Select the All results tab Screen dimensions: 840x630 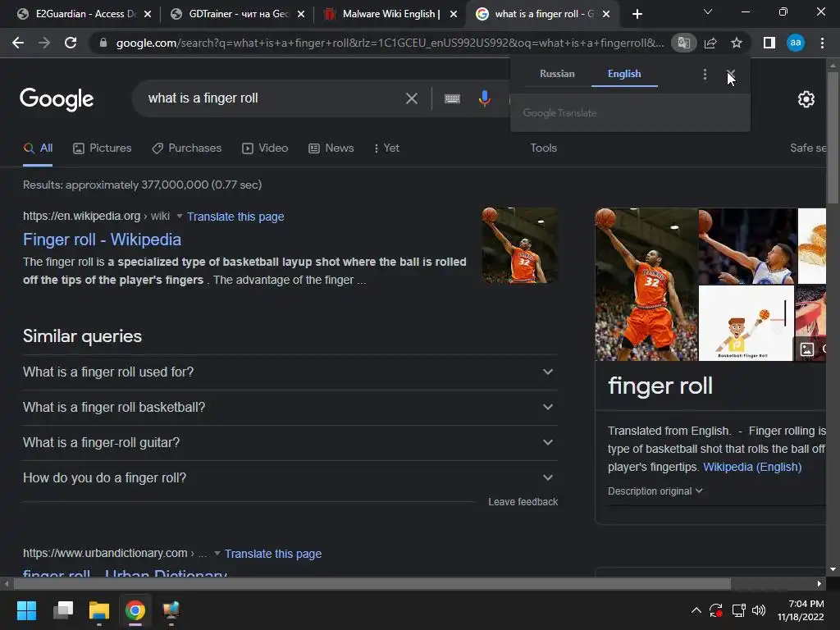click(x=38, y=148)
